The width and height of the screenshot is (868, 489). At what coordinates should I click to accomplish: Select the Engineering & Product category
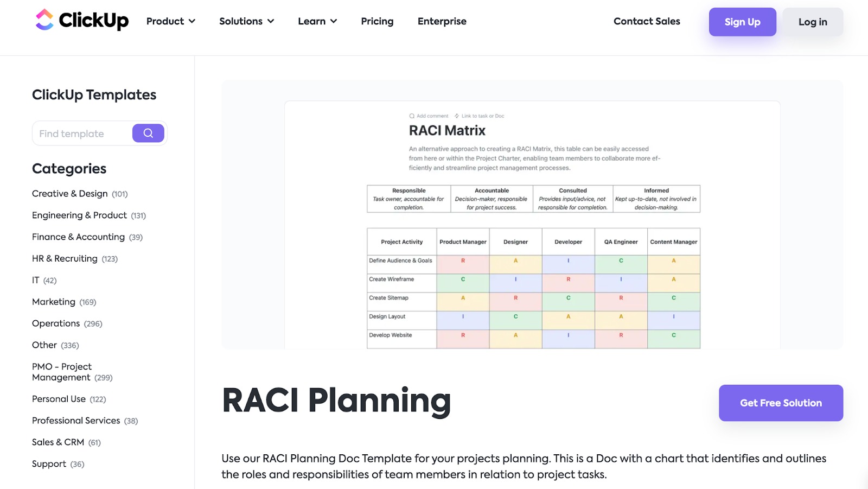79,215
